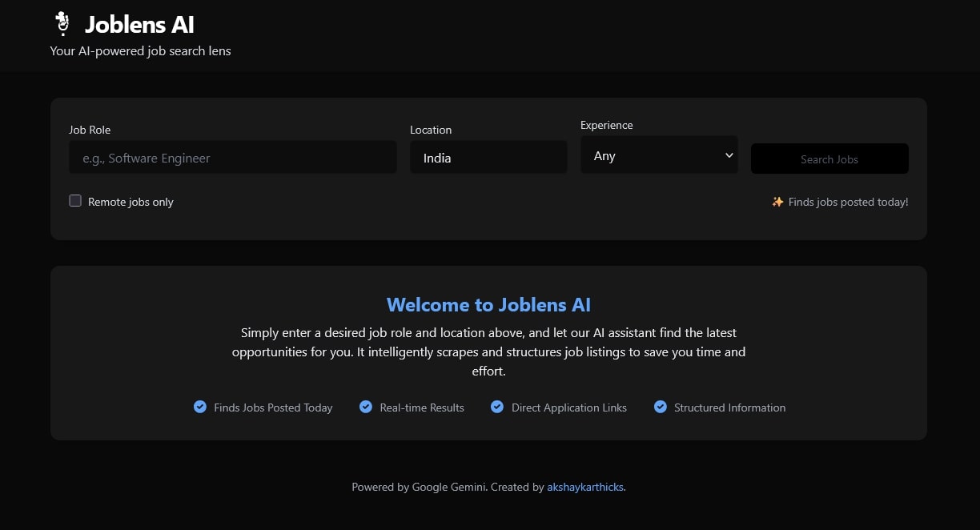Enable the 'Remote jobs only' checkbox
The height and width of the screenshot is (530, 980).
coord(75,201)
